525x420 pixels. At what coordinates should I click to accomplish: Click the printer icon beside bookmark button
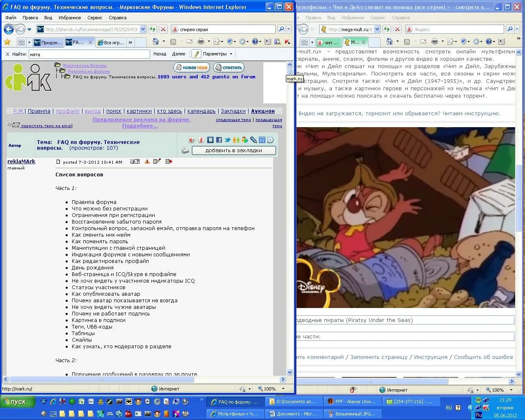click(185, 151)
